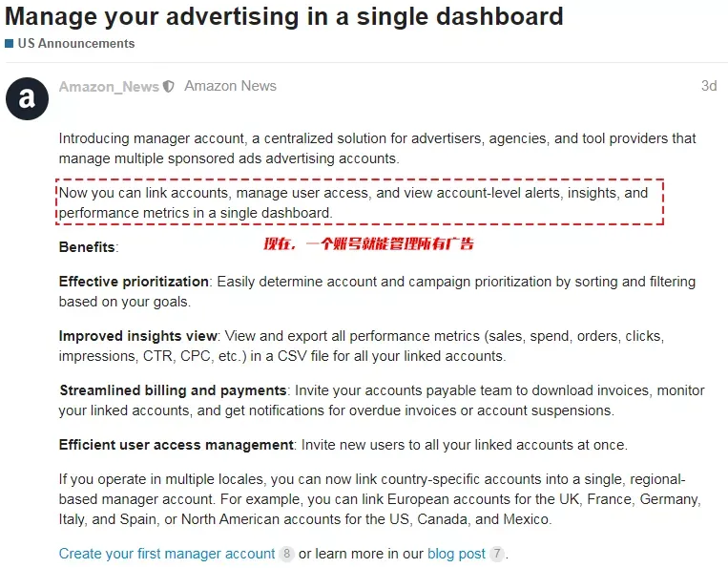
Task: Click the click-count badge showing 7
Action: [x=497, y=554]
